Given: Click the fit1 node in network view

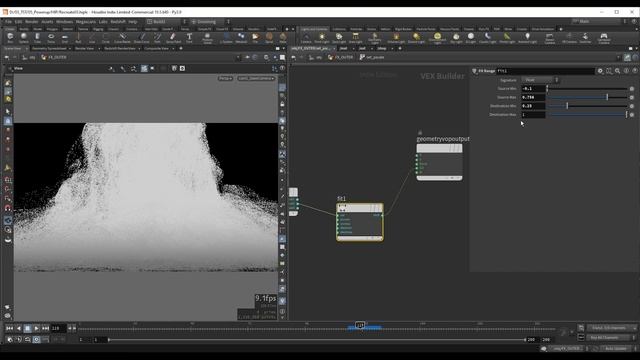Looking at the screenshot, I should (360, 222).
